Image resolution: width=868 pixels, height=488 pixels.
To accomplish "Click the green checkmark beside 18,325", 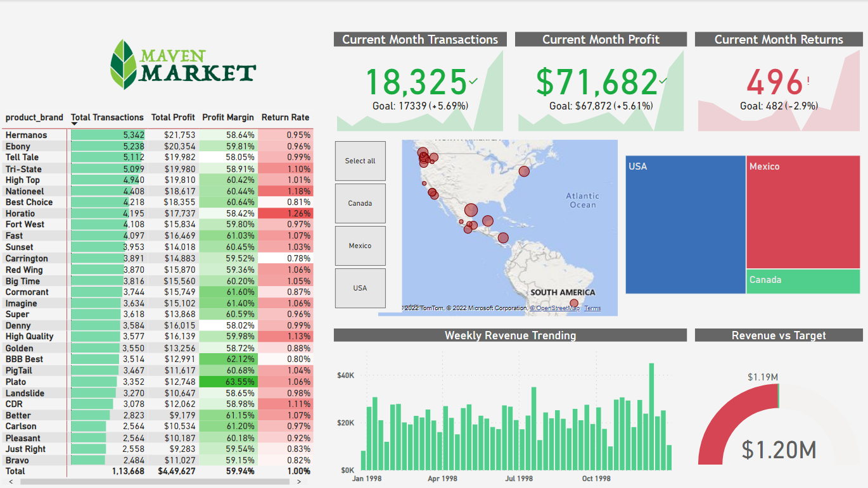I will [473, 81].
